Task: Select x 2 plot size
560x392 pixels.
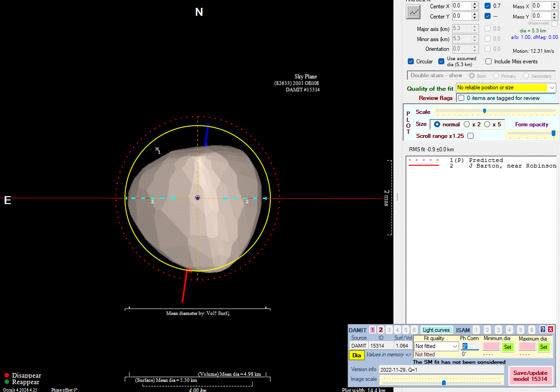Action: (x=467, y=124)
